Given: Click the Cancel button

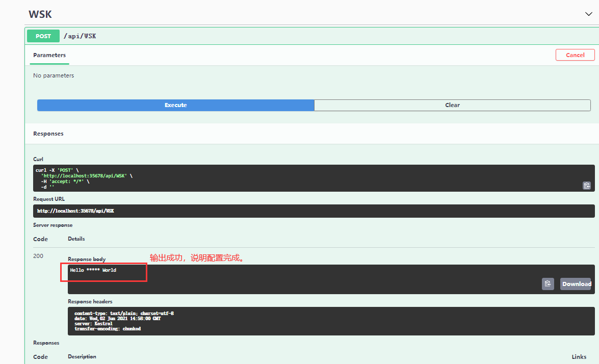Looking at the screenshot, I should [x=575, y=55].
